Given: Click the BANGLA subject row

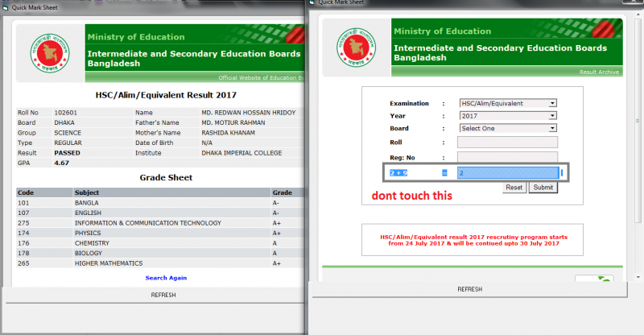Looking at the screenshot, I should click(x=160, y=203).
